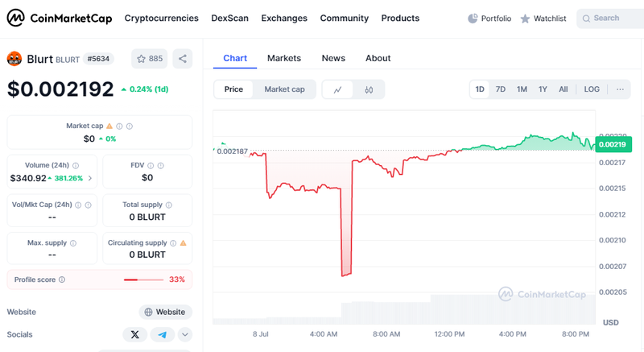Expand the 24h Volume details arrow
Screen dimensions: 644x352
[x=90, y=178]
